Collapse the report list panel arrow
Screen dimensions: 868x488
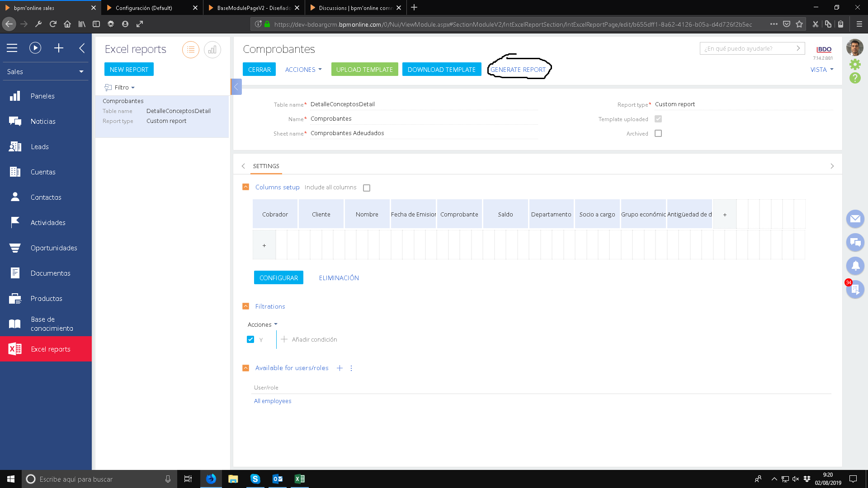click(x=236, y=87)
